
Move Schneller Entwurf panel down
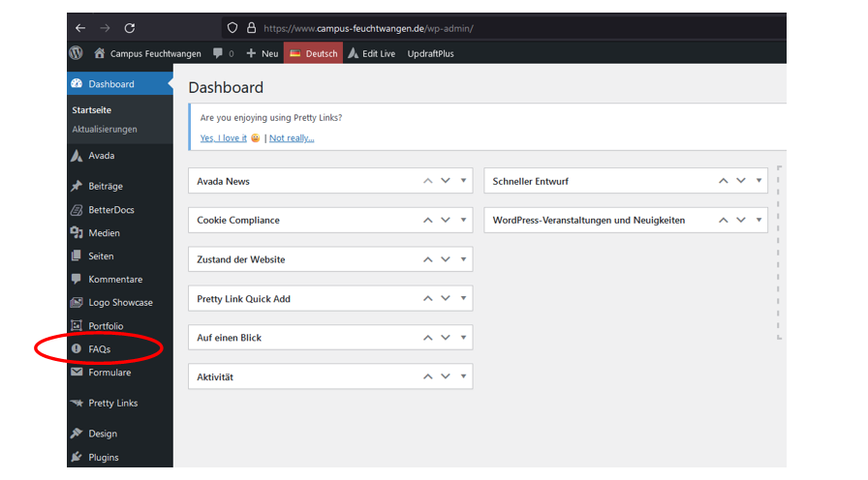point(741,181)
